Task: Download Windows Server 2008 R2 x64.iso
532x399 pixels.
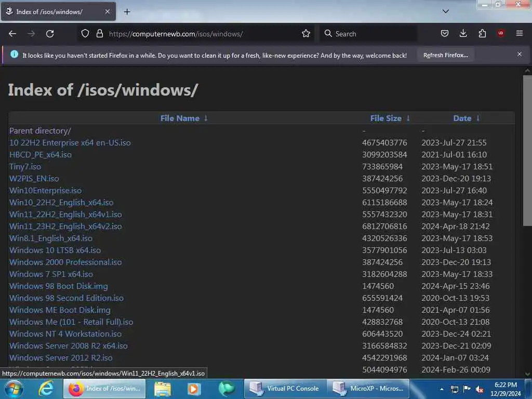Action: point(69,345)
